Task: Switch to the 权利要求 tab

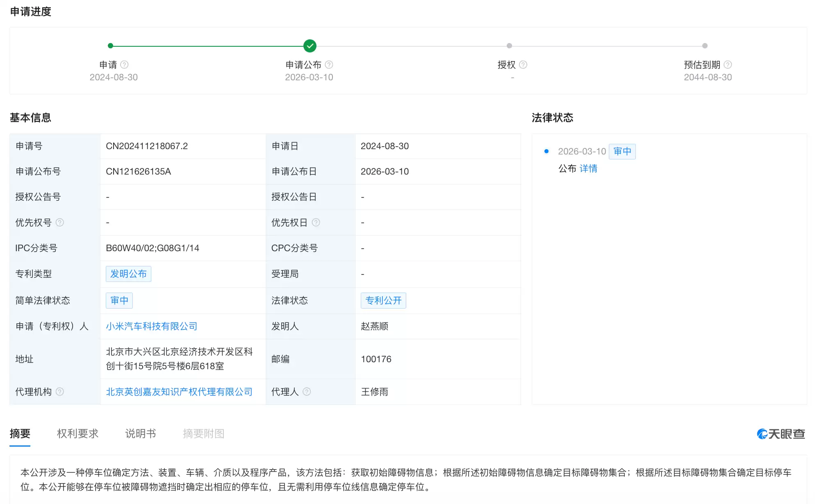Action: point(77,434)
